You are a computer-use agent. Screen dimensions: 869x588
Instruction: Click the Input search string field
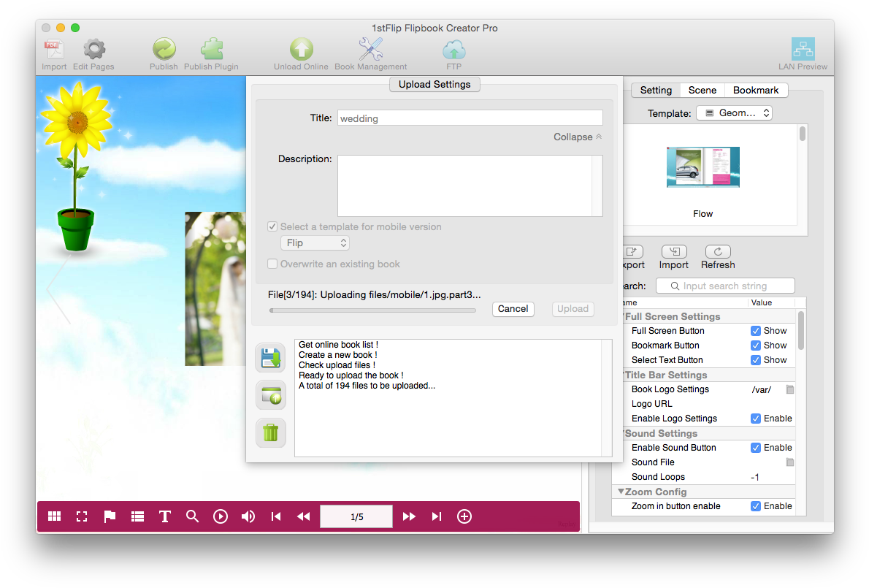[x=725, y=286]
